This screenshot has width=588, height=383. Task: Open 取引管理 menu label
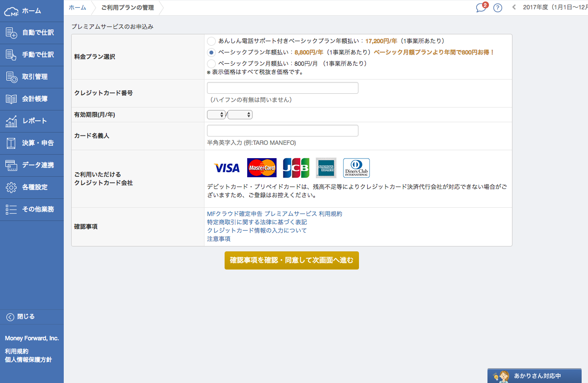(x=35, y=77)
